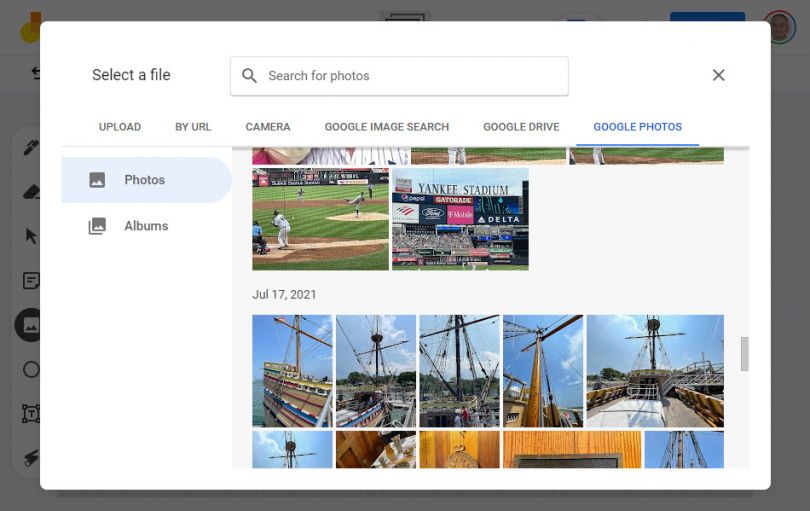Select the Yankee Stadium scoreboard photo
This screenshot has height=511, width=810.
(460, 219)
